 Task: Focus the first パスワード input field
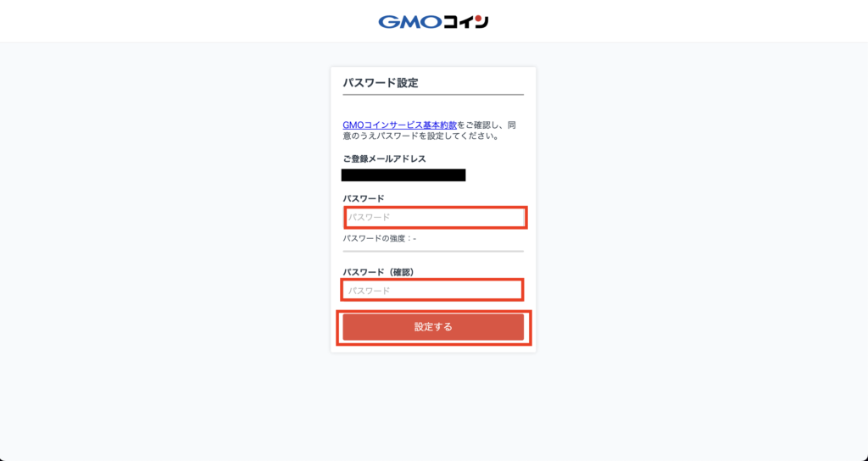click(435, 218)
